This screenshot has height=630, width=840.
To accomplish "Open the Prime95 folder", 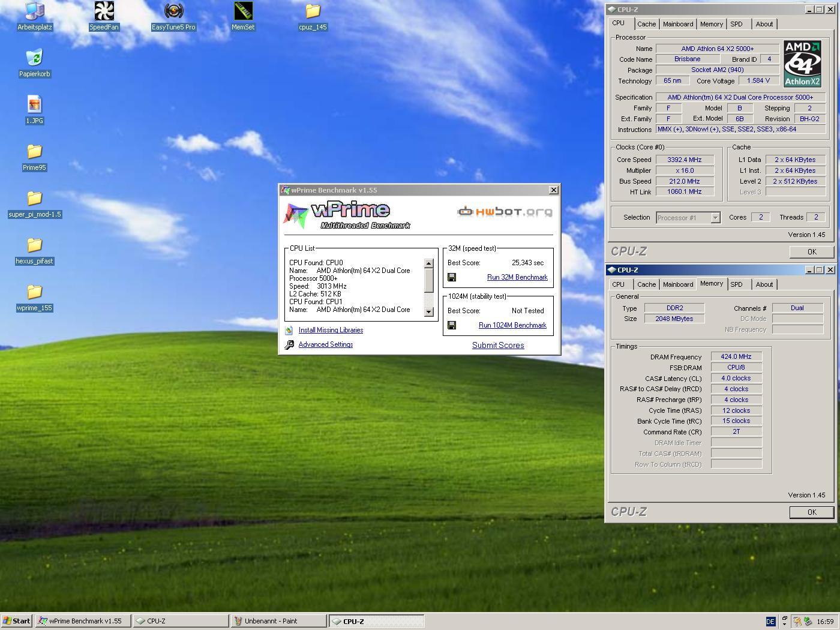I will tap(34, 157).
